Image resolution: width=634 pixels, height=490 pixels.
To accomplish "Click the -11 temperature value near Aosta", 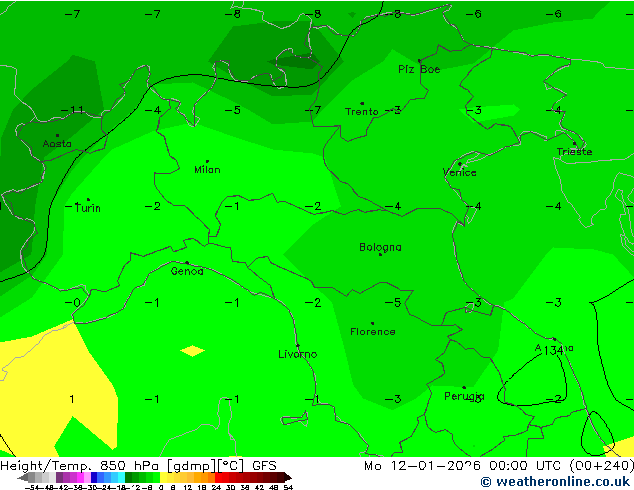I will click(x=73, y=110).
